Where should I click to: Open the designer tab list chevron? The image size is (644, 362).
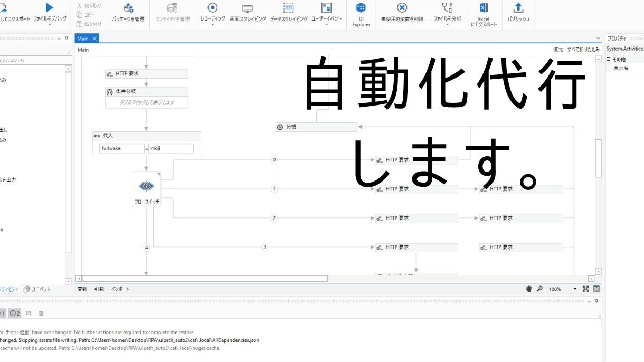pyautogui.click(x=598, y=39)
